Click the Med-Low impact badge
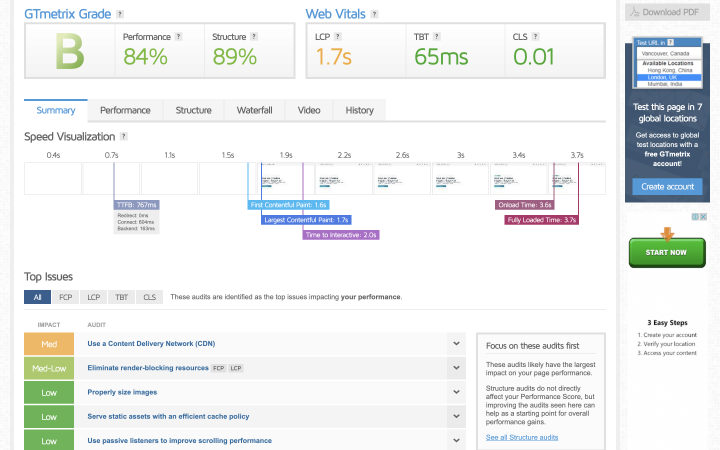 click(49, 368)
